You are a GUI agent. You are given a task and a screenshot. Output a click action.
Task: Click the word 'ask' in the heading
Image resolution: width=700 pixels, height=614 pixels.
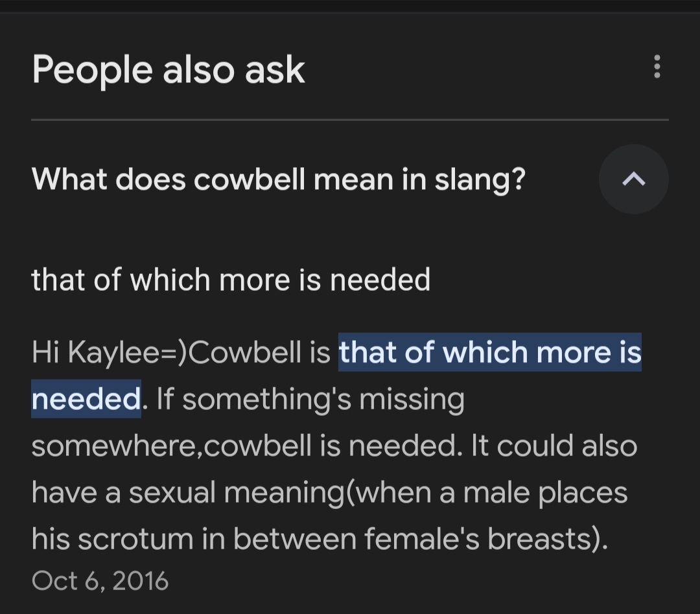tap(275, 71)
